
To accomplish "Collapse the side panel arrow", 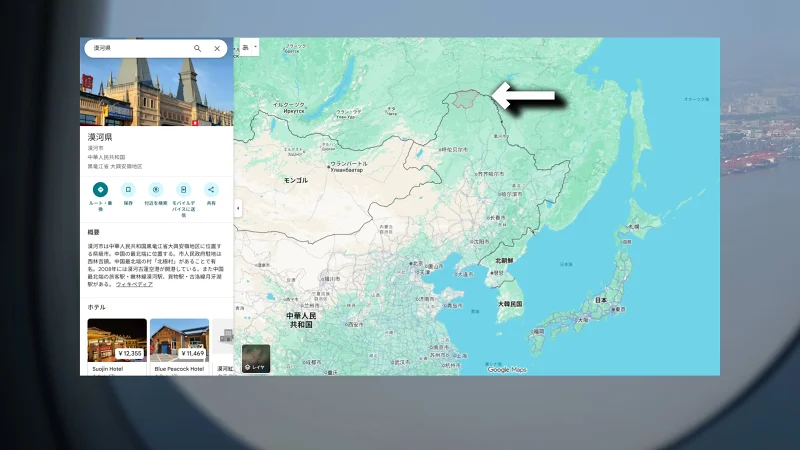I will pyautogui.click(x=238, y=208).
